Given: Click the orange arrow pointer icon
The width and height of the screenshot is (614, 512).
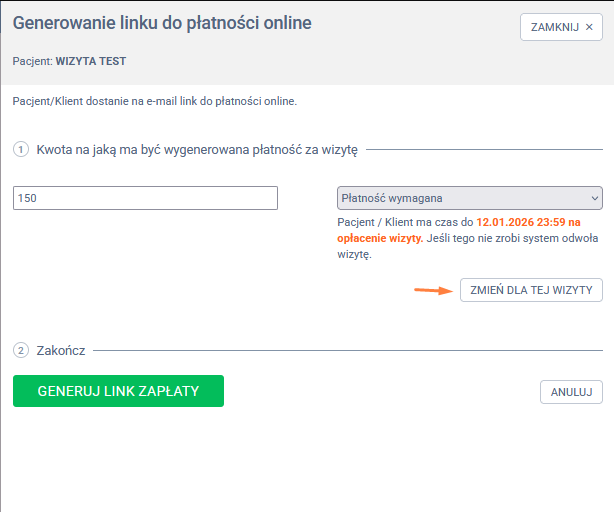Looking at the screenshot, I should tap(432, 291).
